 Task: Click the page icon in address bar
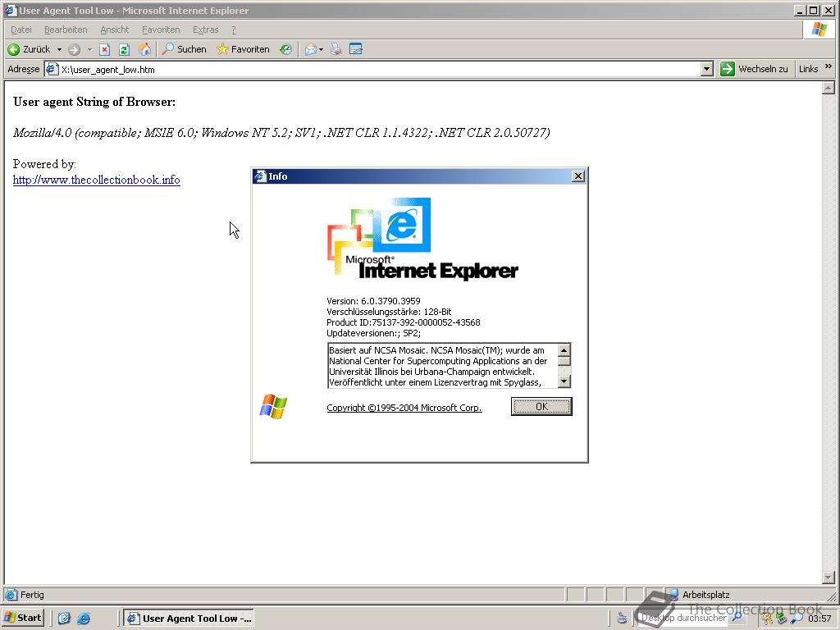point(52,69)
